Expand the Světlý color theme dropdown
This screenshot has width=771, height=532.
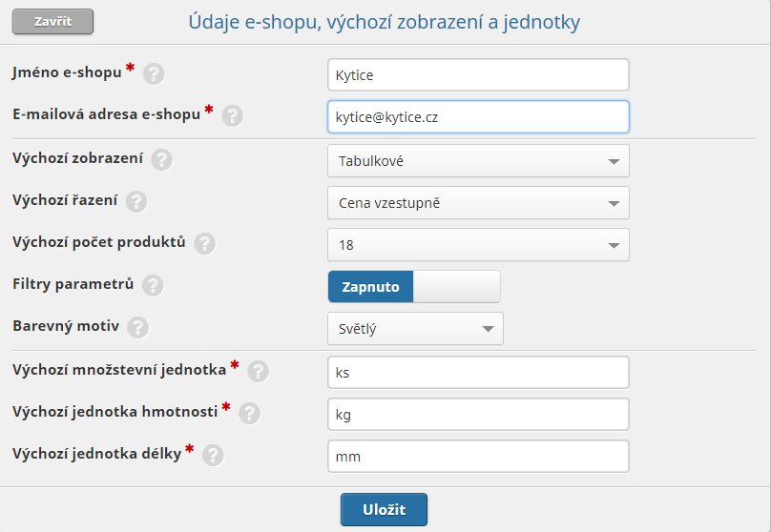tap(415, 329)
